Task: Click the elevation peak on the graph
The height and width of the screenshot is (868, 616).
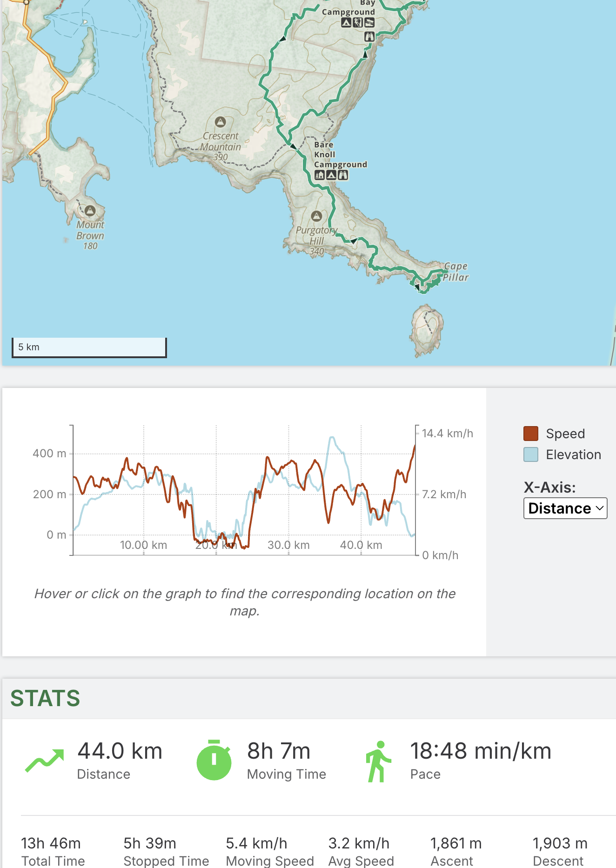Action: (x=332, y=438)
